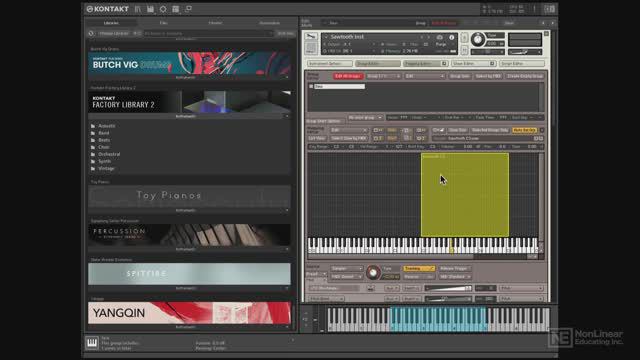Click Create Empty Group button
Viewport: 640px width, 360px height.
pos(525,76)
